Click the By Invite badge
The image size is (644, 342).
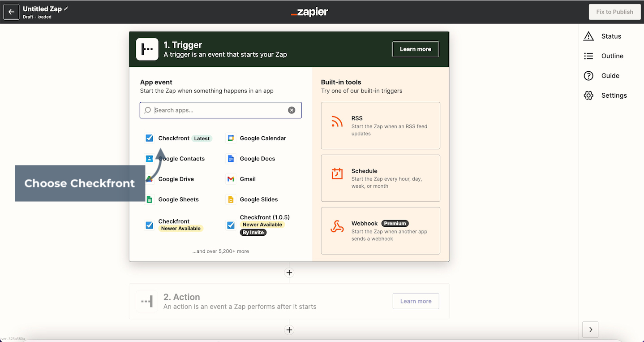[x=253, y=233]
